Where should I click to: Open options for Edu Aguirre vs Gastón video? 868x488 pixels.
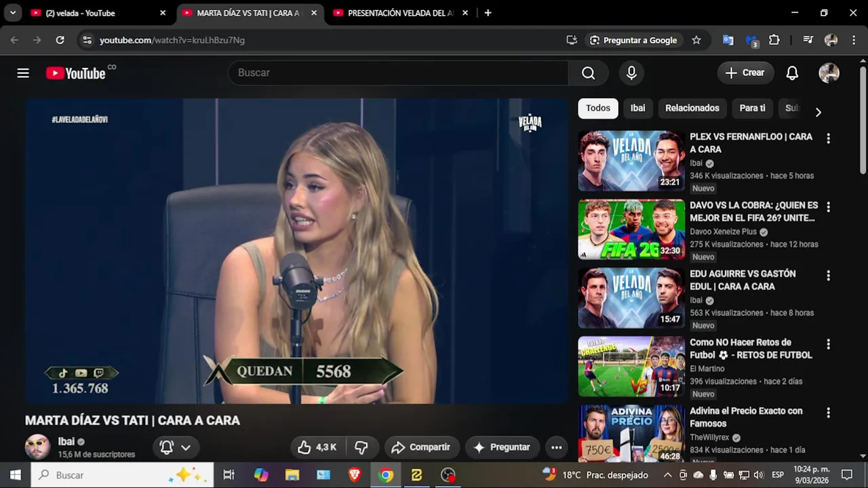[x=828, y=275]
